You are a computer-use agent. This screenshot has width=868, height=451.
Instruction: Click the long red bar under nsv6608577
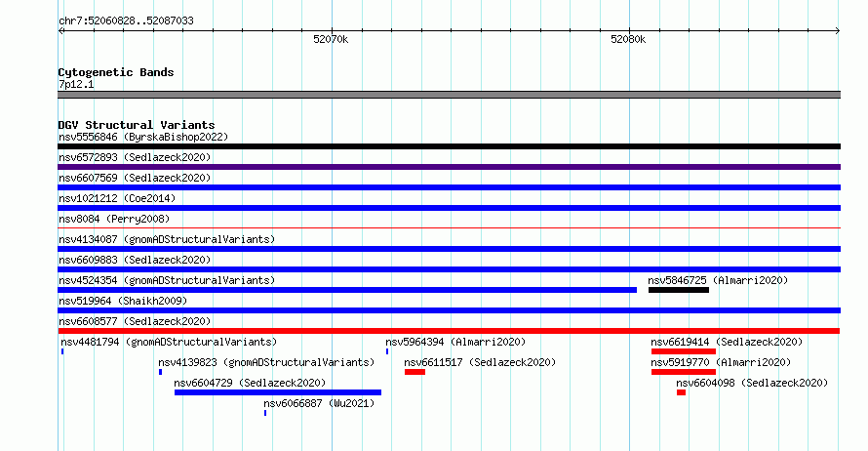(x=449, y=331)
